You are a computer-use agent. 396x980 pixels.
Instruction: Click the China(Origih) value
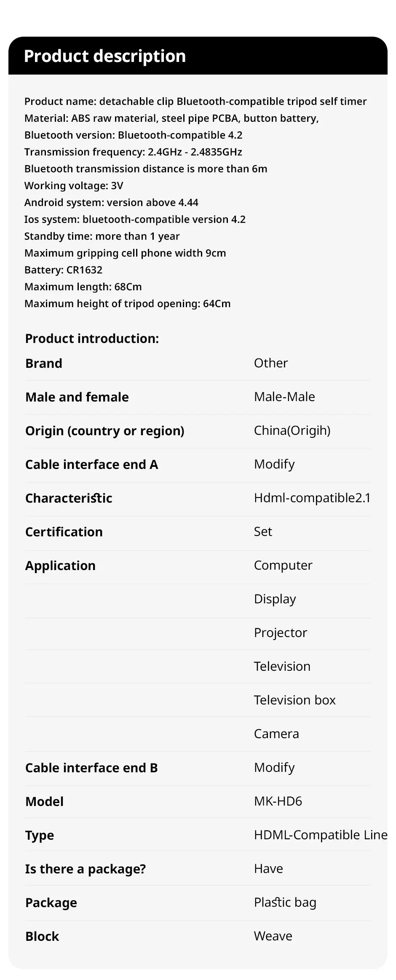[292, 430]
